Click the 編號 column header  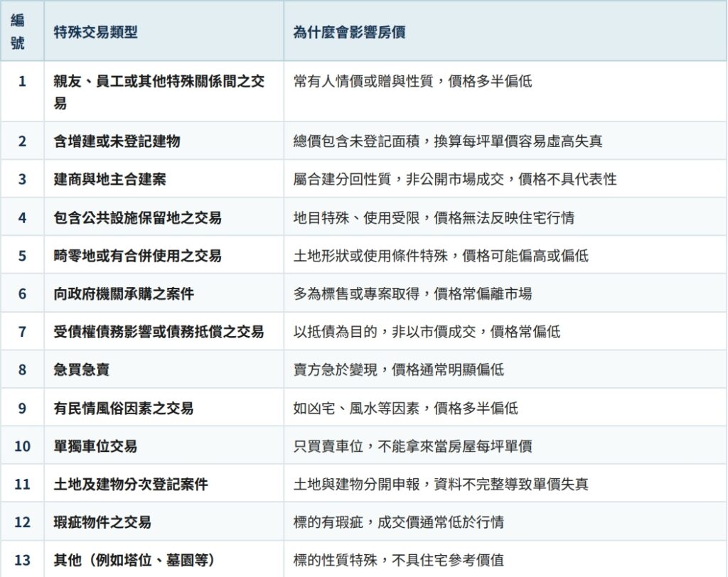pyautogui.click(x=22, y=31)
